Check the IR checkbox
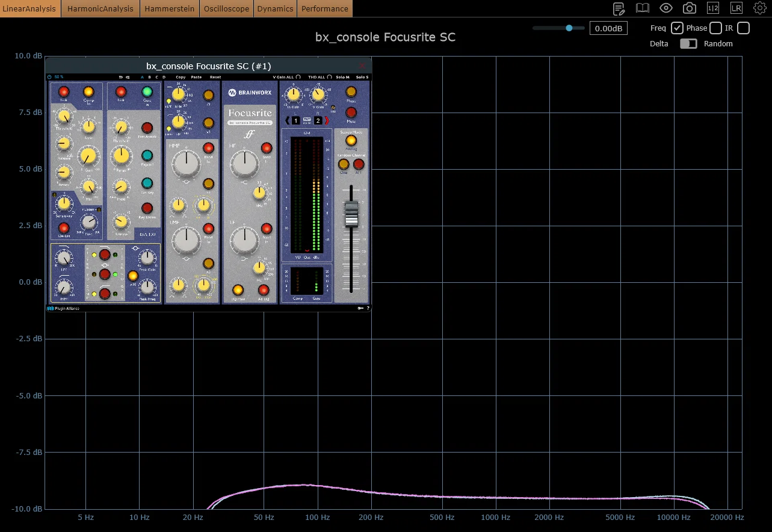This screenshot has width=772, height=532. [743, 28]
